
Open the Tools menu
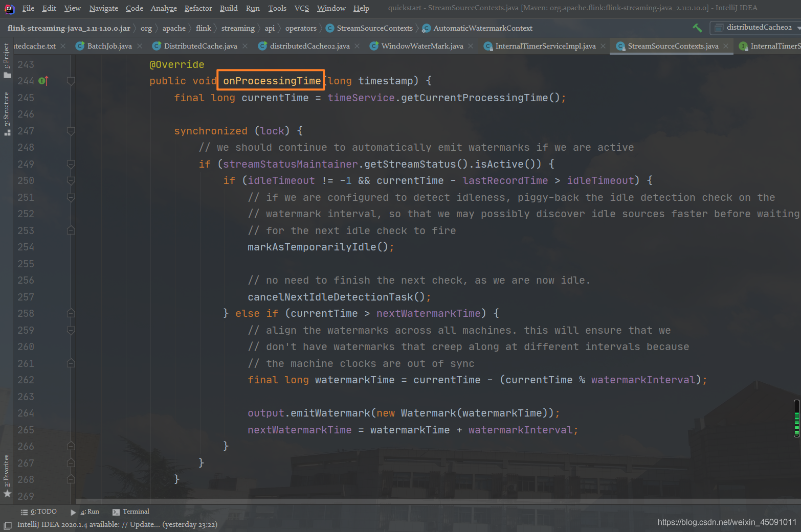click(277, 8)
